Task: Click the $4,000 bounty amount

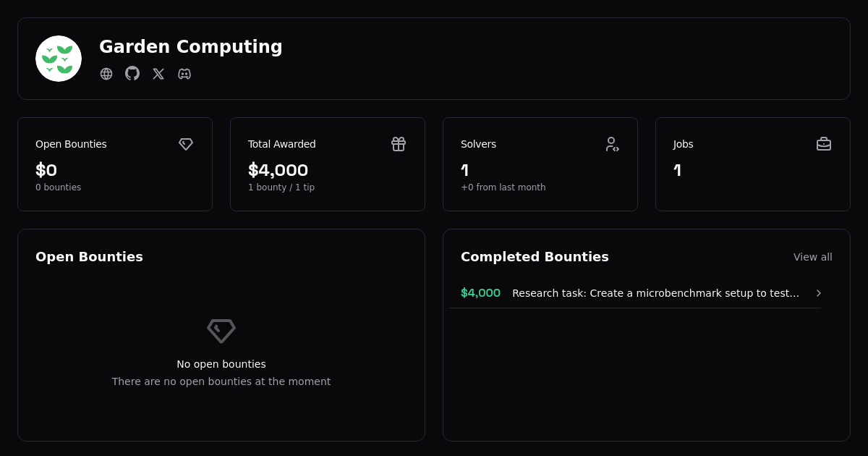Action: (x=480, y=293)
